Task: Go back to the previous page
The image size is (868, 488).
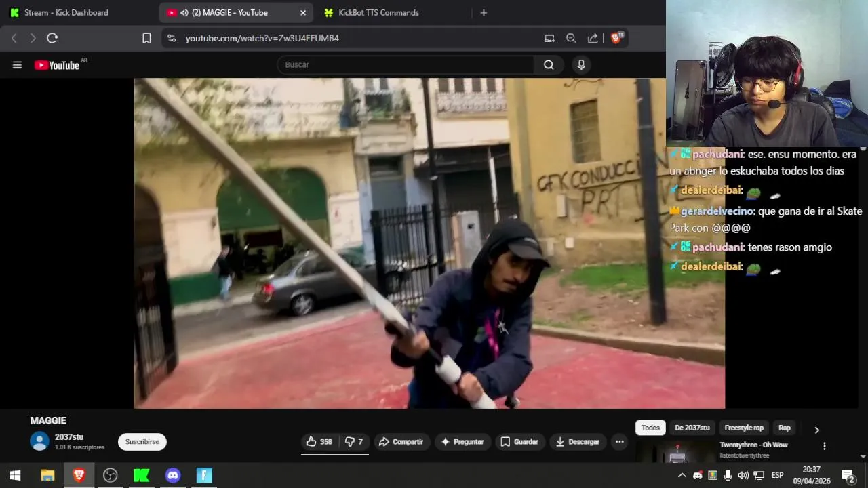Action: [x=14, y=38]
